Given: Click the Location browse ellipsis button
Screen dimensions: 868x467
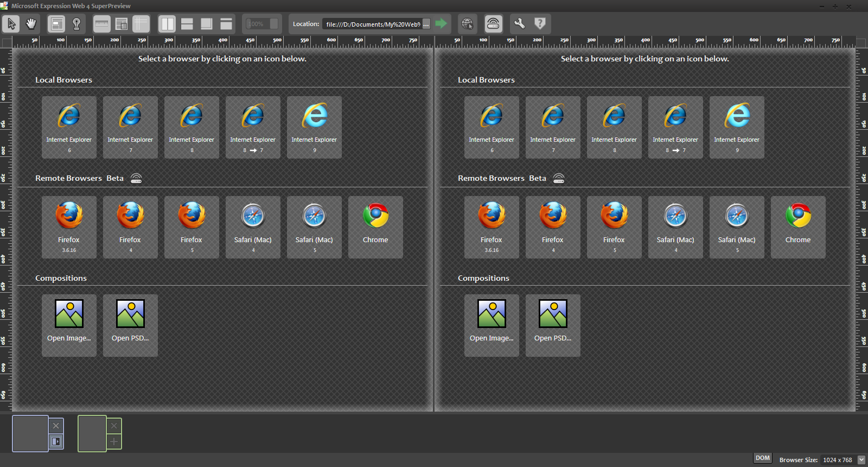Looking at the screenshot, I should [426, 24].
